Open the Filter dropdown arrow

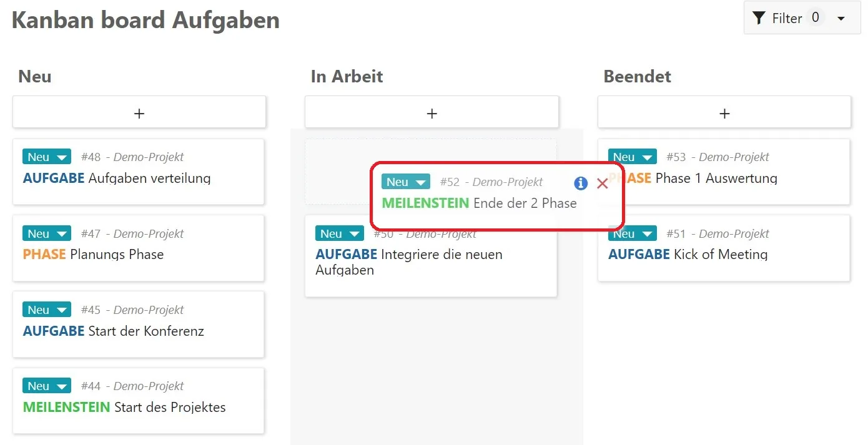pos(840,18)
